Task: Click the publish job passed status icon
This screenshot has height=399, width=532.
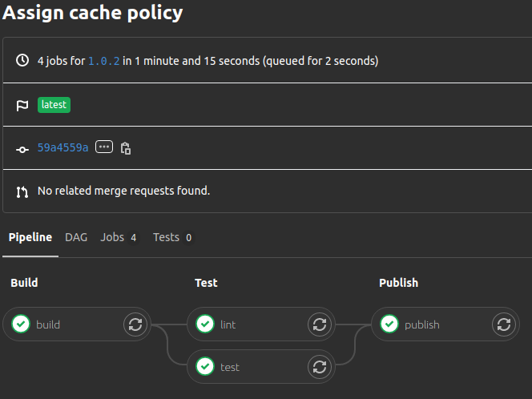Action: (x=389, y=324)
